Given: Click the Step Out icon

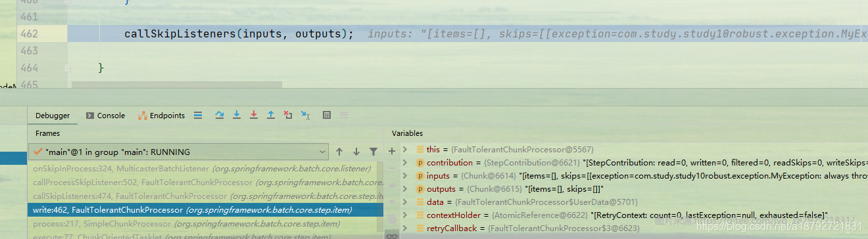Looking at the screenshot, I should click(270, 115).
